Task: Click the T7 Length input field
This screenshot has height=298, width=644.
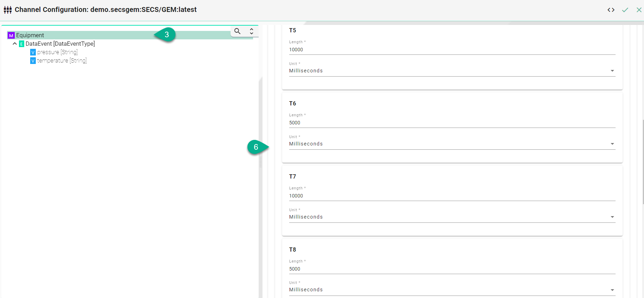Action: [x=452, y=196]
